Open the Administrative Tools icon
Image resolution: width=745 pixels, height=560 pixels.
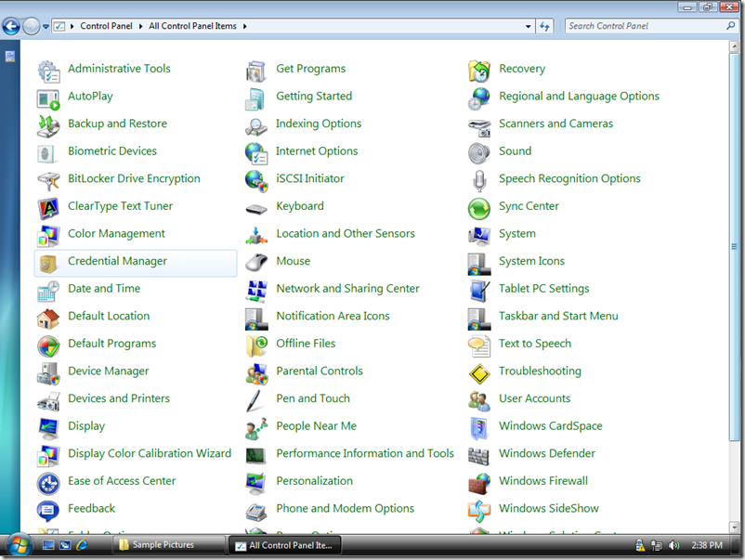[x=48, y=72]
